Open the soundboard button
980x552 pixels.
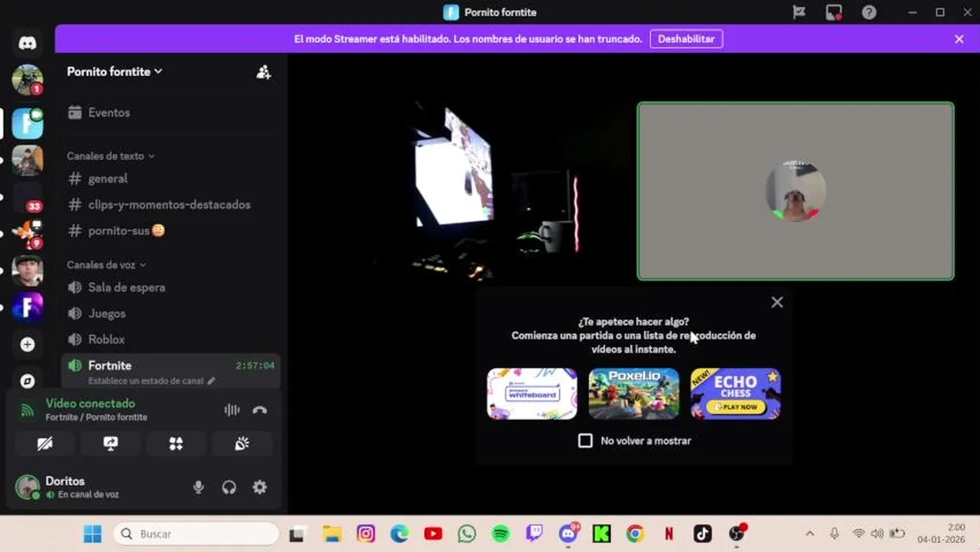click(x=242, y=444)
